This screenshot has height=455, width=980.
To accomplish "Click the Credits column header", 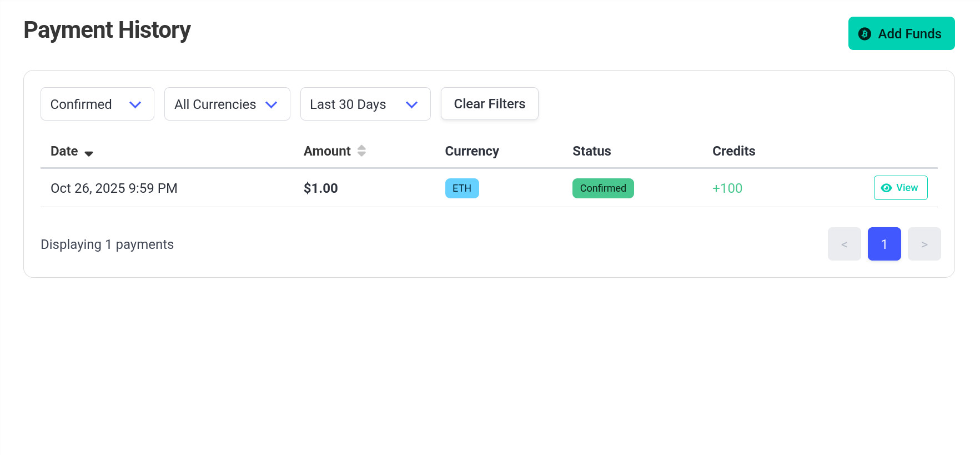I will point(733,151).
